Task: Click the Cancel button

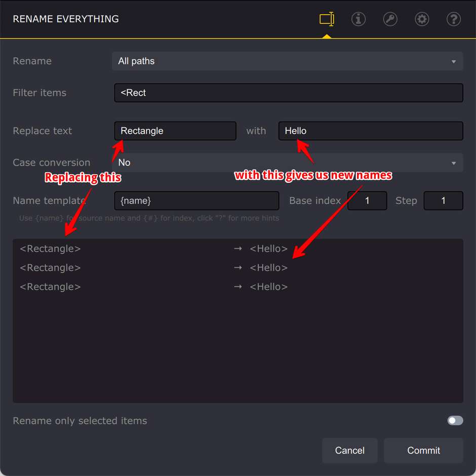Action: [350, 450]
